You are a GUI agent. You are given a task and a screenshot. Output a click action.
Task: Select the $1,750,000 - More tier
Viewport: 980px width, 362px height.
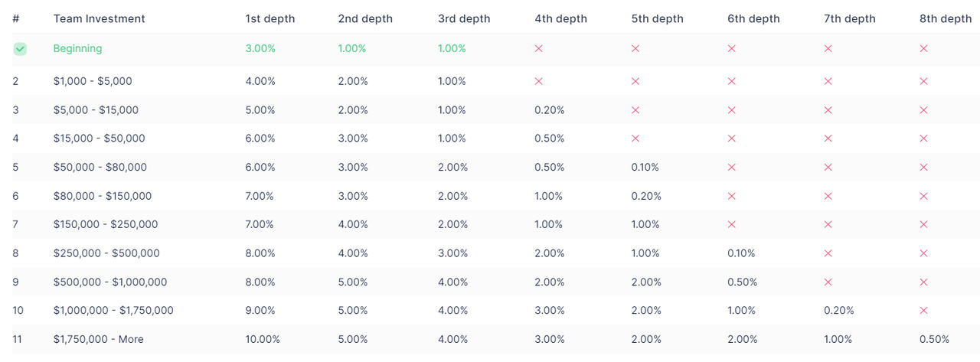[98, 339]
